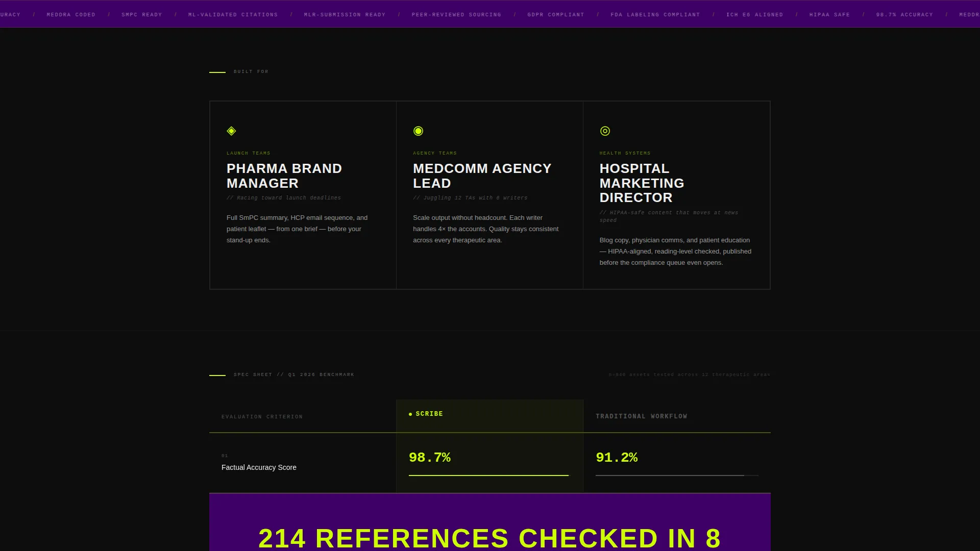Click the AGENCY TEAMS tag
Viewport: 980px width, 551px height.
(x=435, y=153)
